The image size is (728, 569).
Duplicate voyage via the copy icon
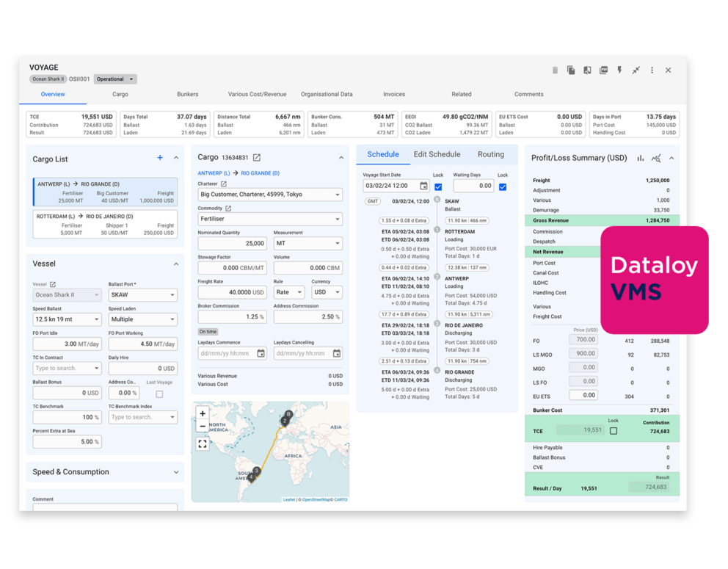[x=572, y=70]
